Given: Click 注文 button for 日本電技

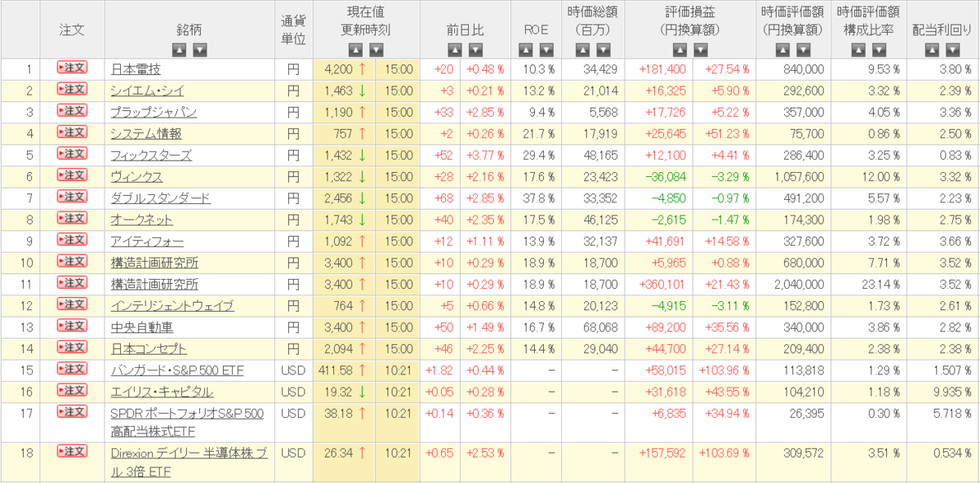Looking at the screenshot, I should 72,68.
